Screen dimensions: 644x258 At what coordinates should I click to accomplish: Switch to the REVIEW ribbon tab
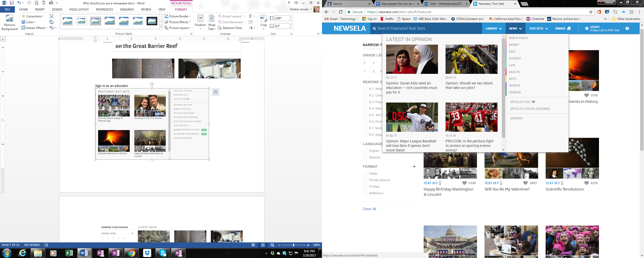146,10
